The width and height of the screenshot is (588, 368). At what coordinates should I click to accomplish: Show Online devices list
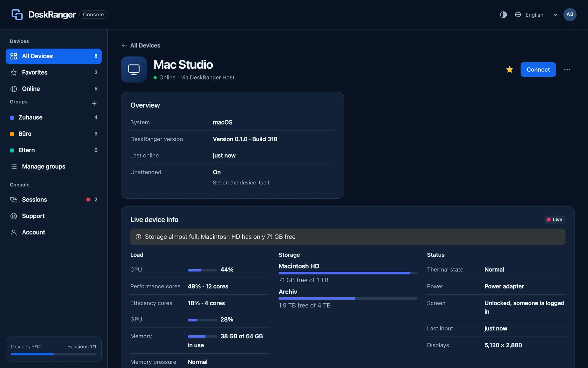pos(54,89)
